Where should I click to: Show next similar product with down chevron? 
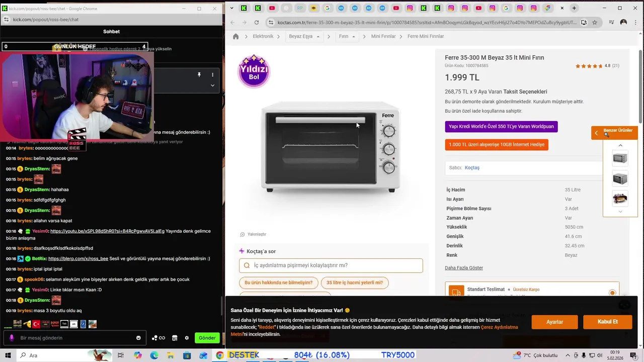point(620,212)
